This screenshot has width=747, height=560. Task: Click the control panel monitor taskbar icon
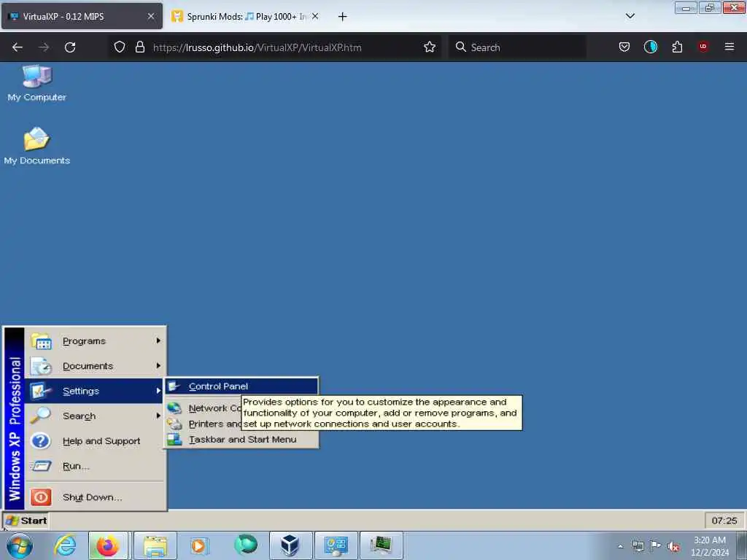[336, 545]
